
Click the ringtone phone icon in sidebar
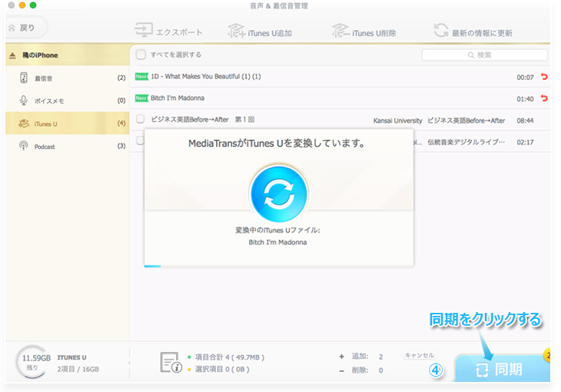coord(24,78)
